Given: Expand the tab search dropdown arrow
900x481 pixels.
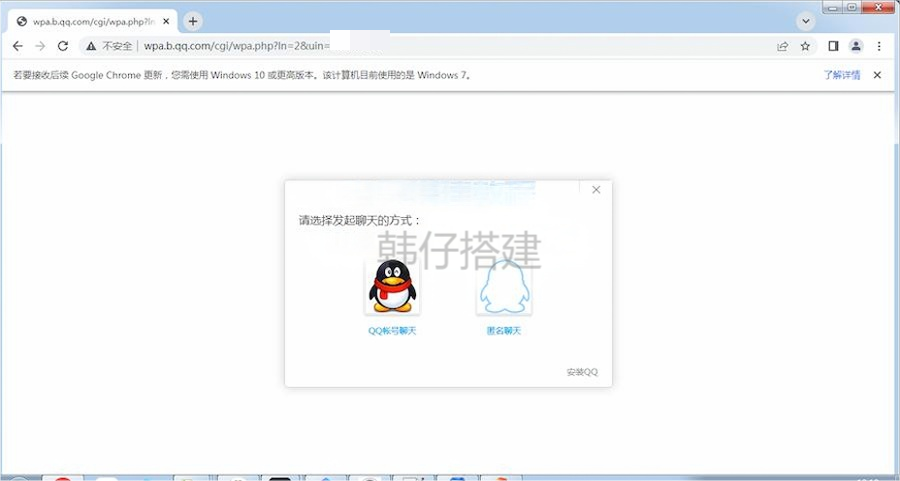Looking at the screenshot, I should click(806, 22).
